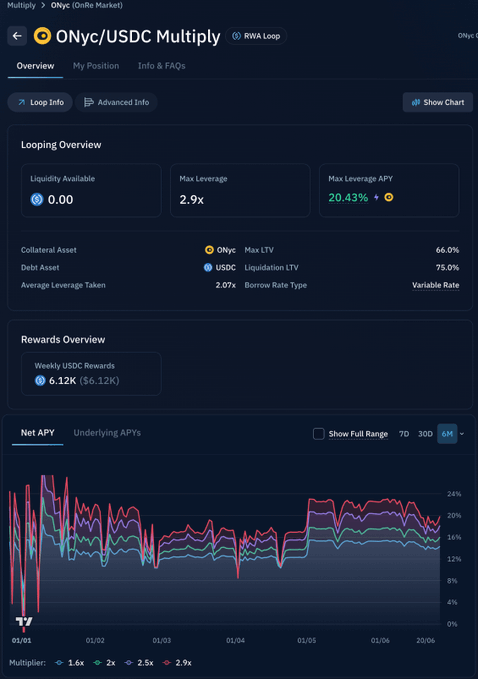The width and height of the screenshot is (478, 679).
Task: Click the 75.0% Liquidation LTV value
Action: 447,268
